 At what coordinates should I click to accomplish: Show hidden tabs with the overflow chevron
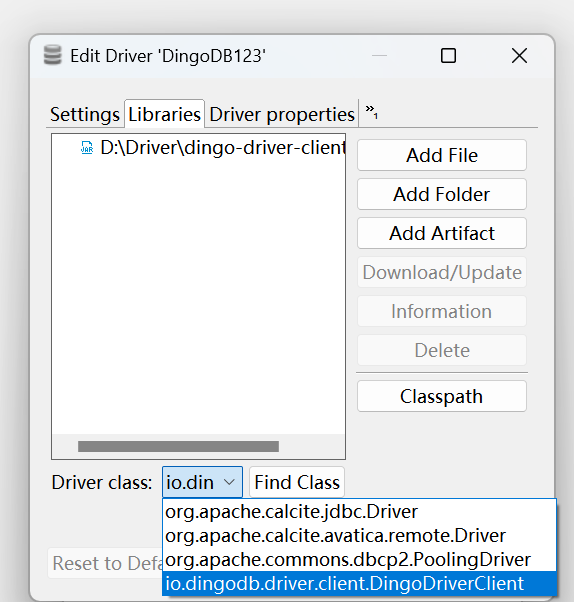coord(371,112)
